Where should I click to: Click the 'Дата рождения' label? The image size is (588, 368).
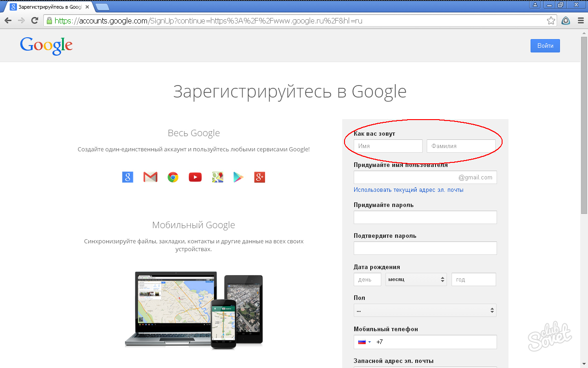[377, 267]
